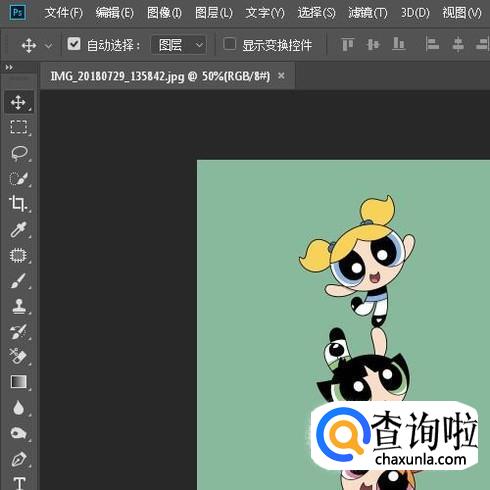Select the Crop tool
Image resolution: width=490 pixels, height=490 pixels.
tap(19, 204)
